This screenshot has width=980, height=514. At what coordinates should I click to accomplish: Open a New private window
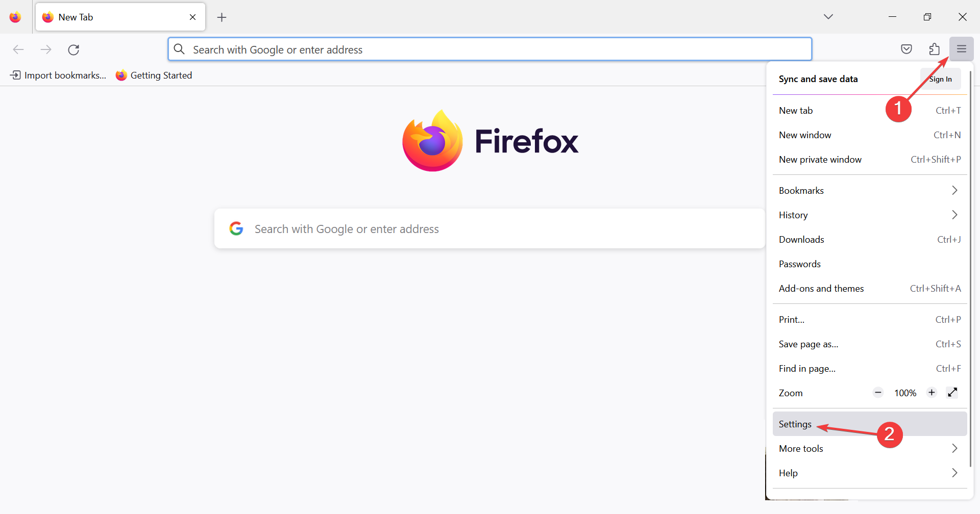click(x=870, y=160)
